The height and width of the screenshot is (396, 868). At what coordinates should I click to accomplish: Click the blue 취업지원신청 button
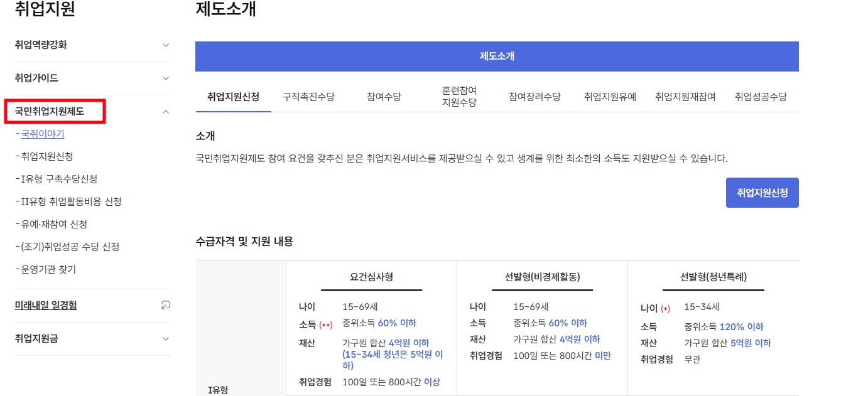pos(762,193)
